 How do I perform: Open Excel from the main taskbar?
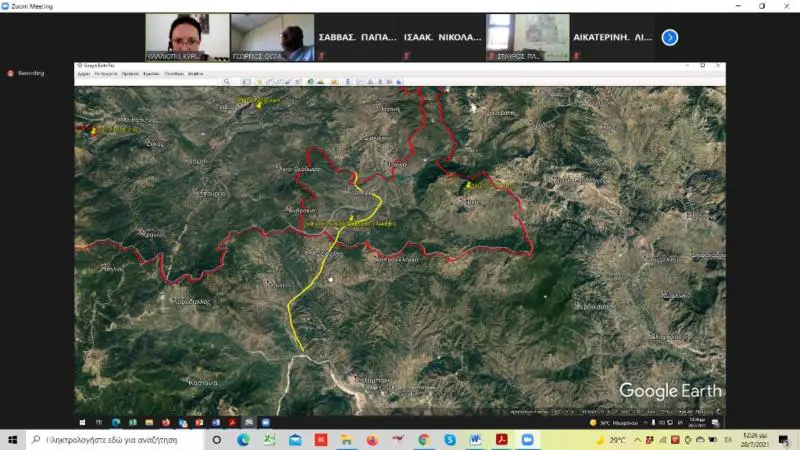tap(269, 440)
